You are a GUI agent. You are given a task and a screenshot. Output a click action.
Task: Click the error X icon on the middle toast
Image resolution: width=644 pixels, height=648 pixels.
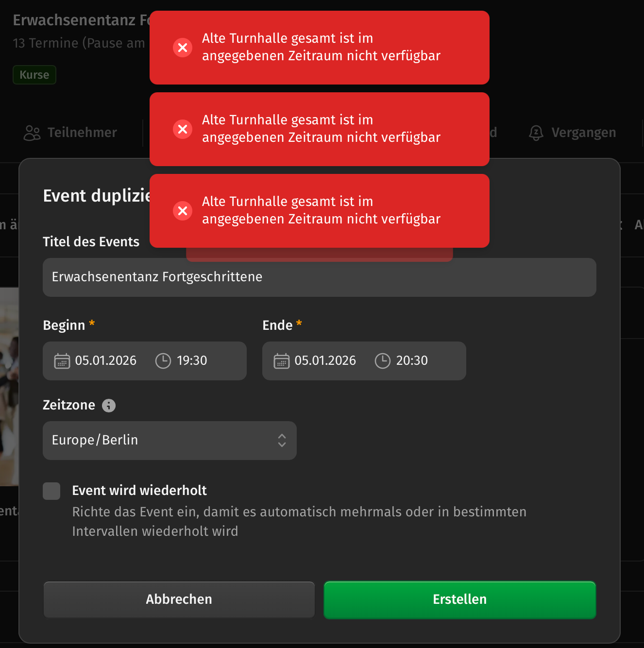(x=183, y=129)
